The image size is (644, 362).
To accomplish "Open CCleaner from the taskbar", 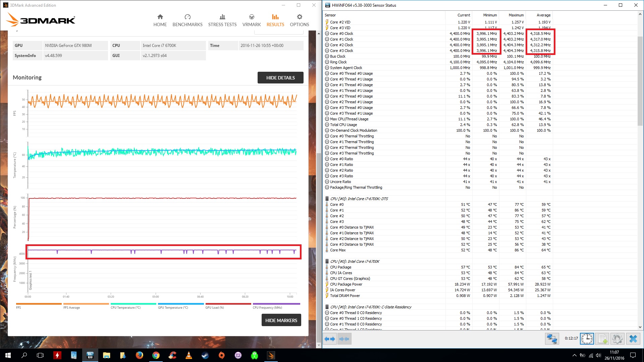I will [x=172, y=355].
